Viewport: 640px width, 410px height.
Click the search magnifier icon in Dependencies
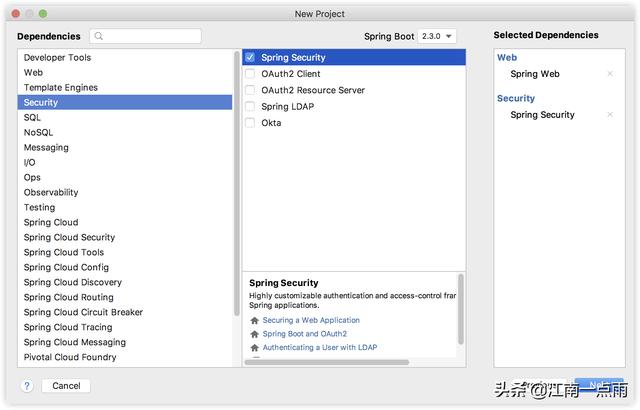point(98,36)
